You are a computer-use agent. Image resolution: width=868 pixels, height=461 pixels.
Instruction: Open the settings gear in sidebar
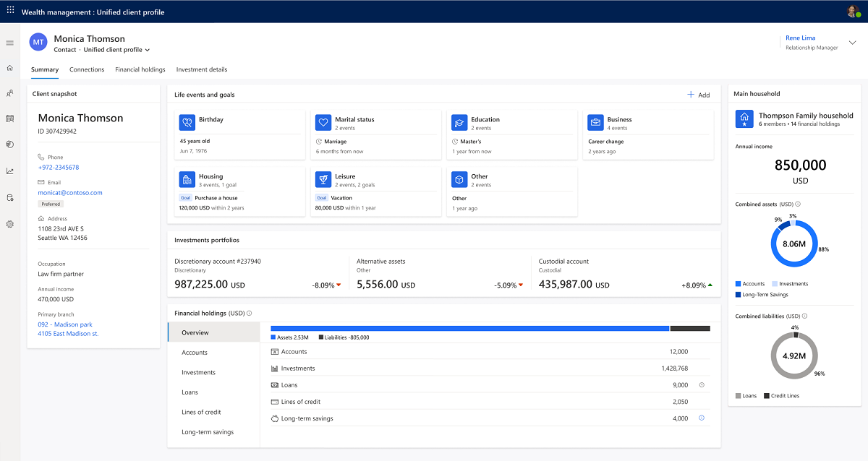coord(10,224)
